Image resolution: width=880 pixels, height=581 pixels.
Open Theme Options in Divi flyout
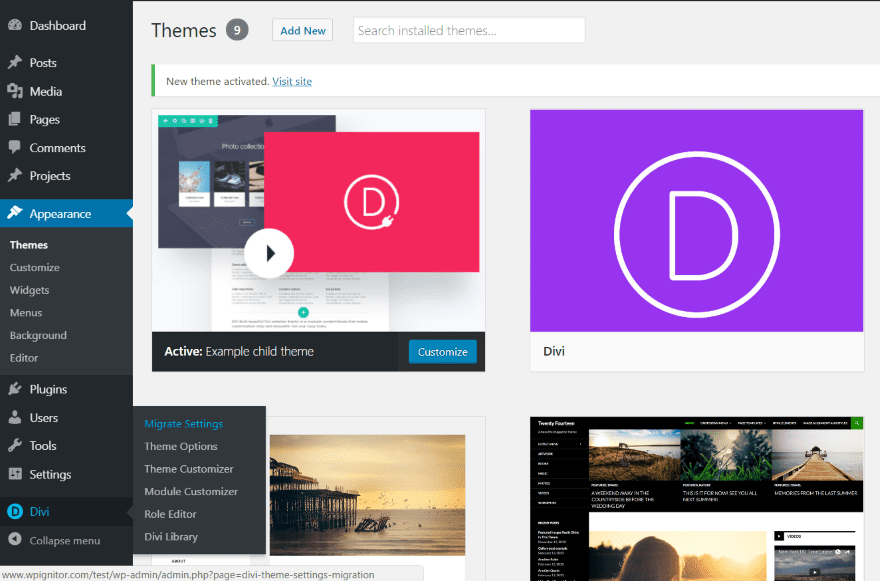click(x=181, y=446)
